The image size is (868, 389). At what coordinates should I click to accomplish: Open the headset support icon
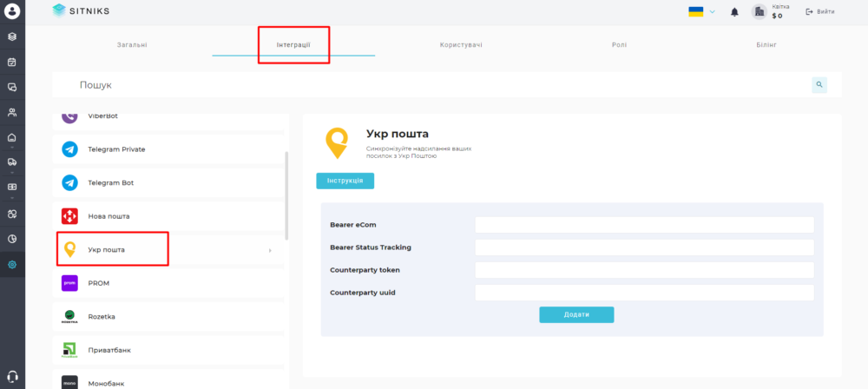(x=12, y=376)
